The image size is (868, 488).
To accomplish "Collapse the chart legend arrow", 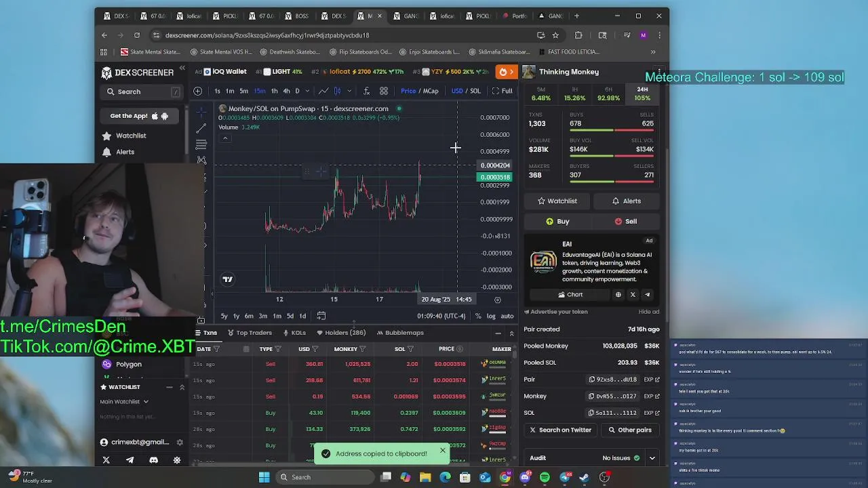I will pos(225,138).
